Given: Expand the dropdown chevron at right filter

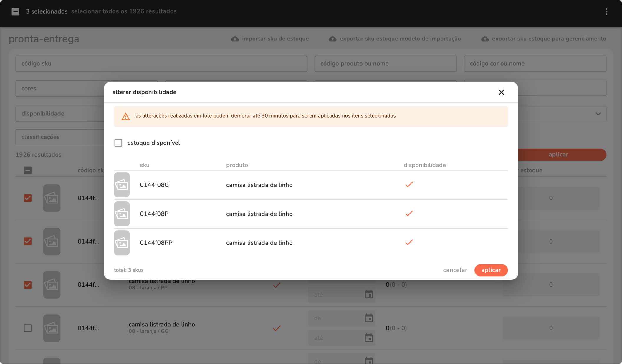Looking at the screenshot, I should (598, 114).
